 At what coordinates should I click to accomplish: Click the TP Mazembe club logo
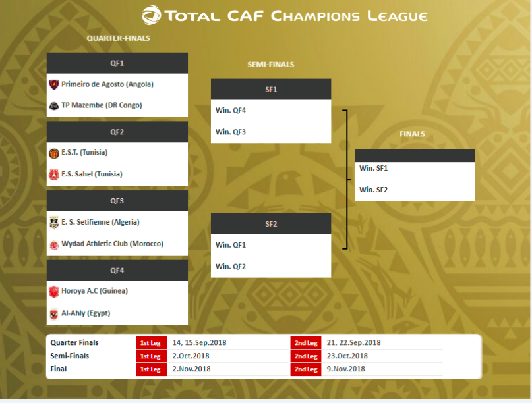coord(54,106)
